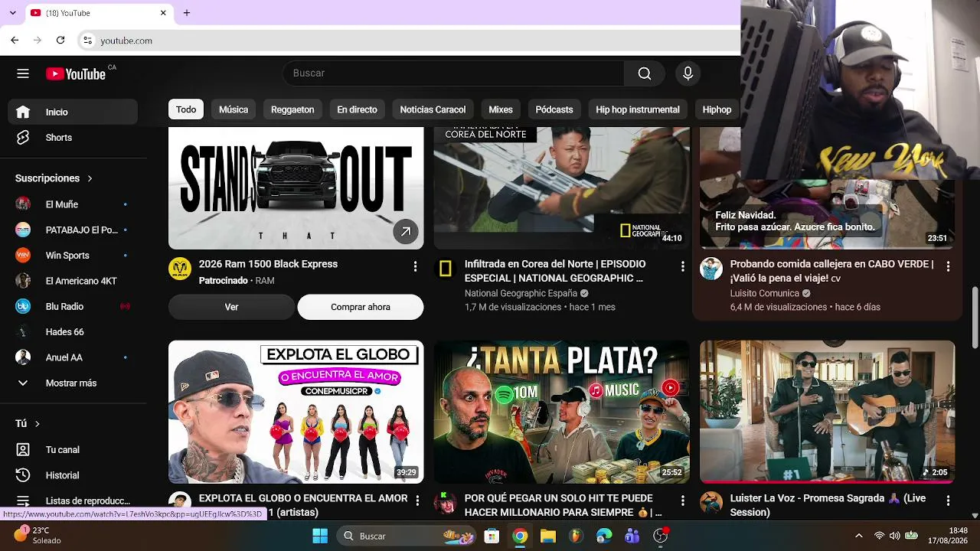Click the Ver button on the Ram ad
Image resolution: width=980 pixels, height=551 pixels.
[231, 307]
